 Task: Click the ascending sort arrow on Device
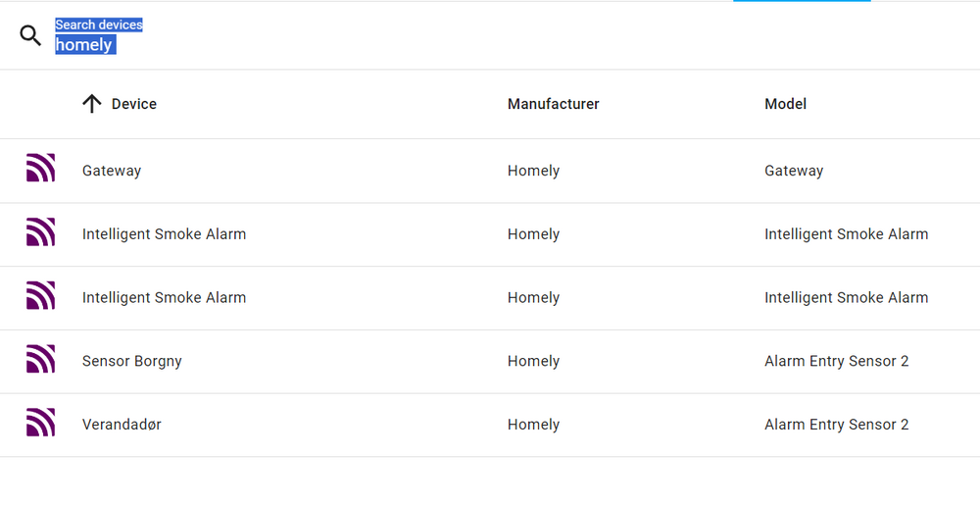pyautogui.click(x=92, y=104)
